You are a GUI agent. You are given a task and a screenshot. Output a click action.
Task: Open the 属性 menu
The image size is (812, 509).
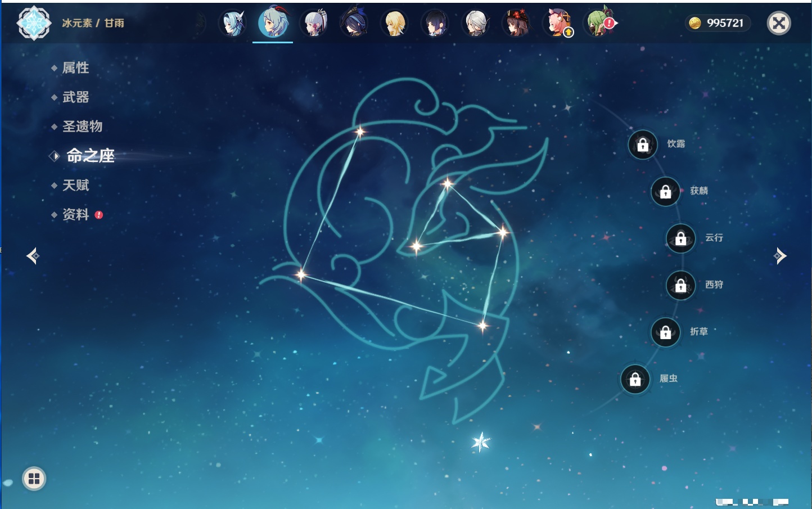click(75, 68)
